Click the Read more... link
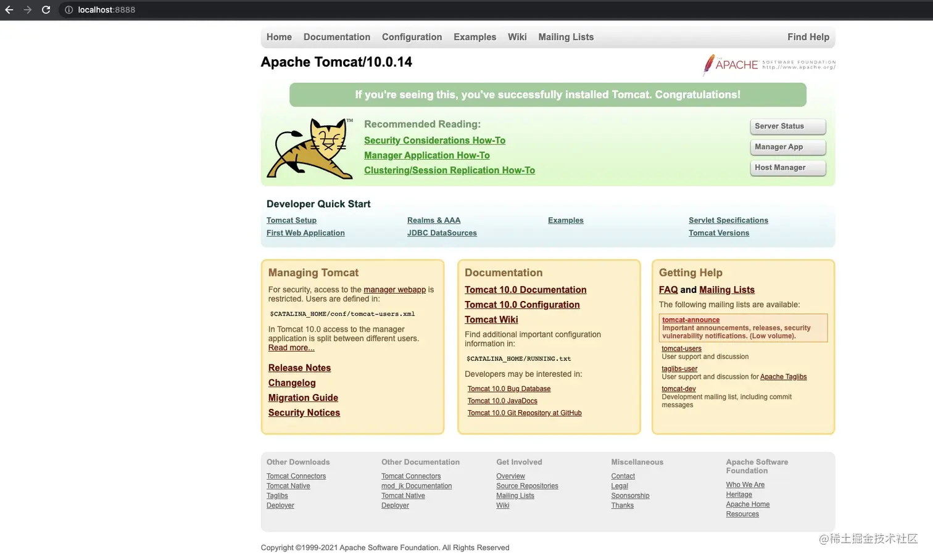 coord(291,348)
